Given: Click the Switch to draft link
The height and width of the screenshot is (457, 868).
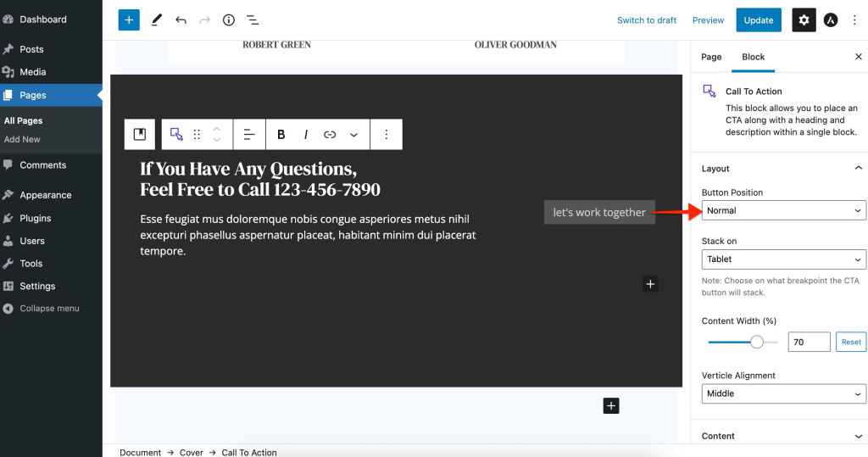Looking at the screenshot, I should pyautogui.click(x=647, y=20).
